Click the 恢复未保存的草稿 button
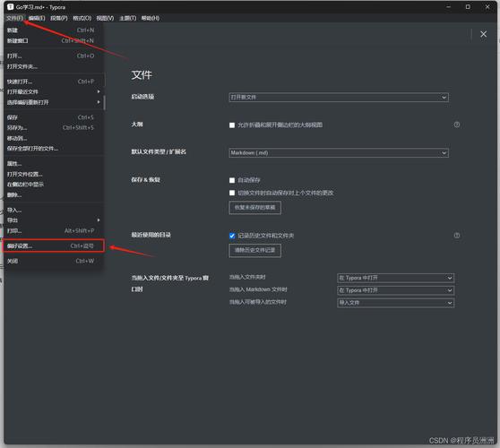500x448 pixels. 254,208
